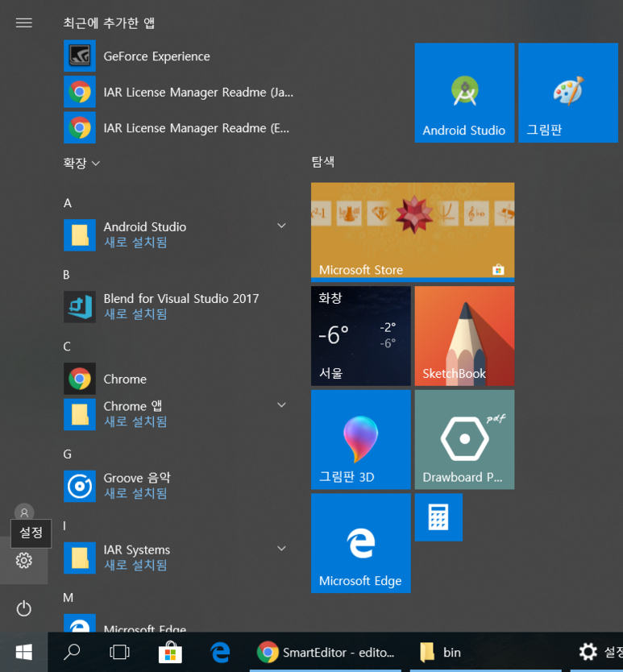623x672 pixels.
Task: Click the 탐색 tile group title
Action: coord(323,162)
